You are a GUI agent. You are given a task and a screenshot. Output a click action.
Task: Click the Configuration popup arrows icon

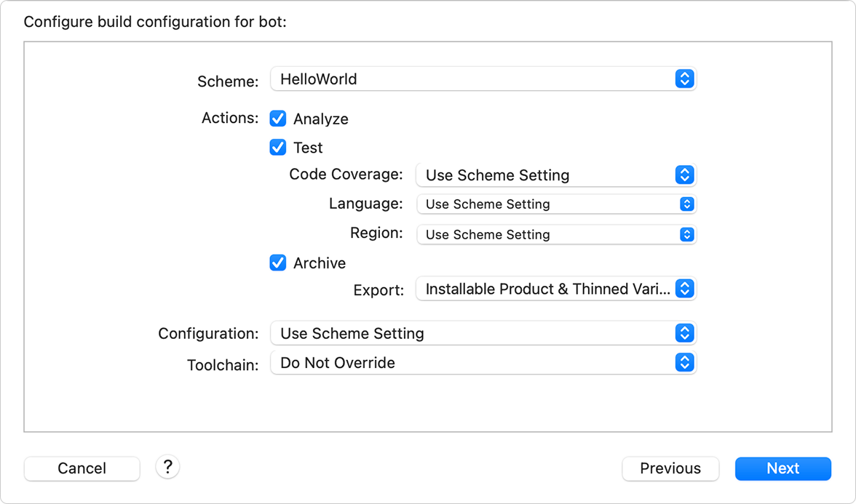point(684,333)
